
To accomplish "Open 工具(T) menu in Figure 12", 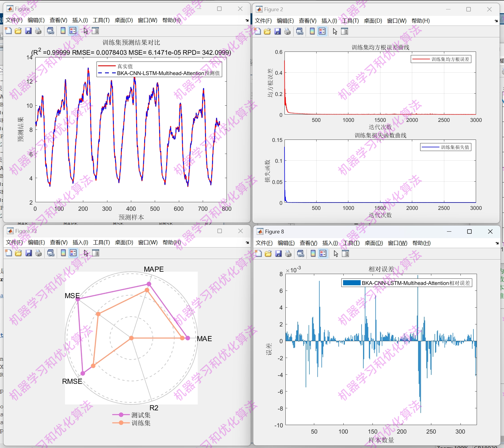I will 102,242.
